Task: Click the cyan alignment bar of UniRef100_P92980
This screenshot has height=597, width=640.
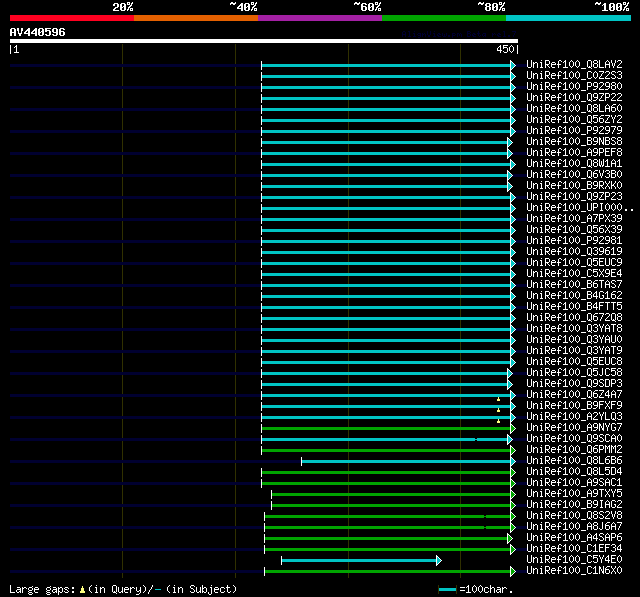Action: (386, 87)
